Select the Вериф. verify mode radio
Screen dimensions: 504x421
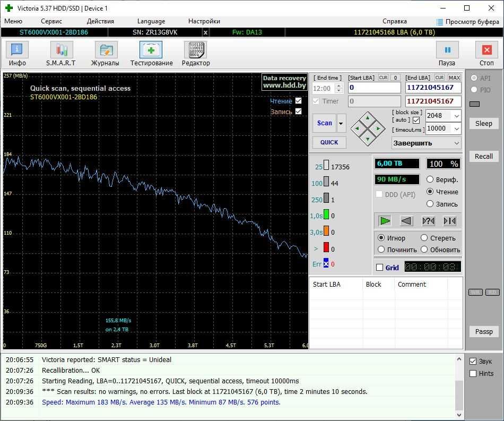430,179
